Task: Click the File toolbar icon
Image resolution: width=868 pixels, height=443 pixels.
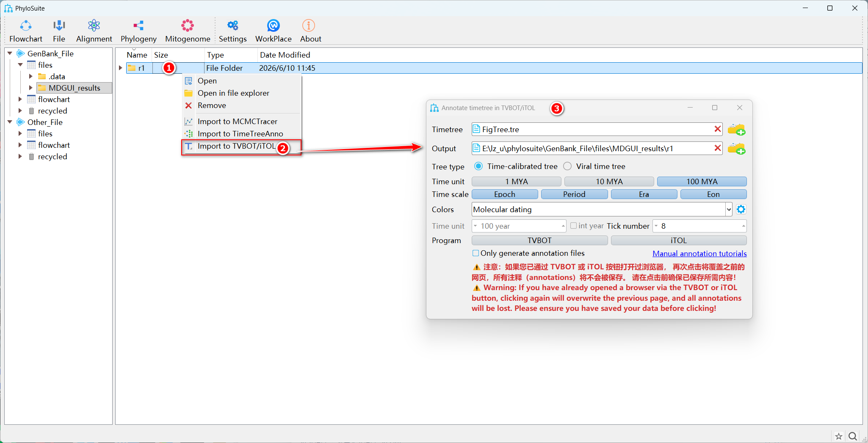Action: pos(59,30)
